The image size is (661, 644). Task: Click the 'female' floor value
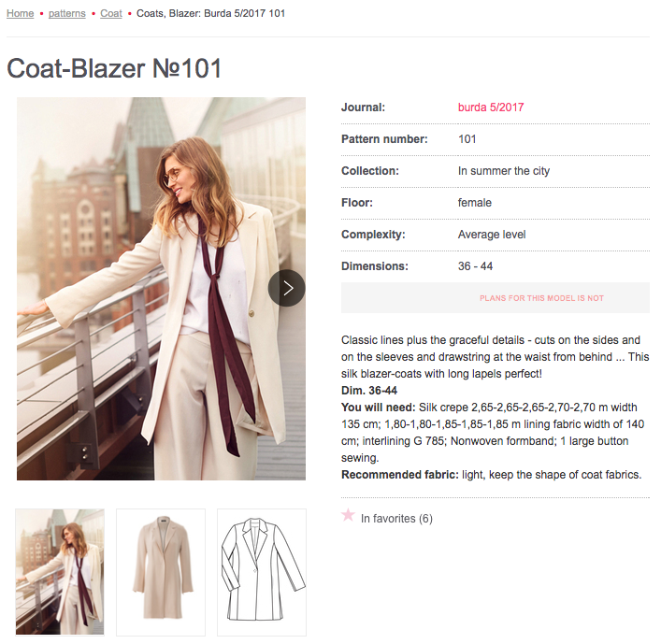(x=475, y=203)
